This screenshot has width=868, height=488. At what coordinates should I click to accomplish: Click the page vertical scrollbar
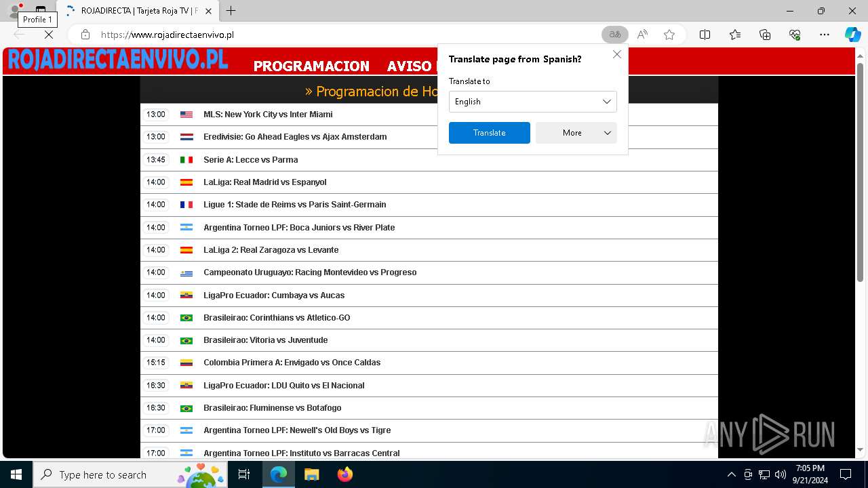861,172
